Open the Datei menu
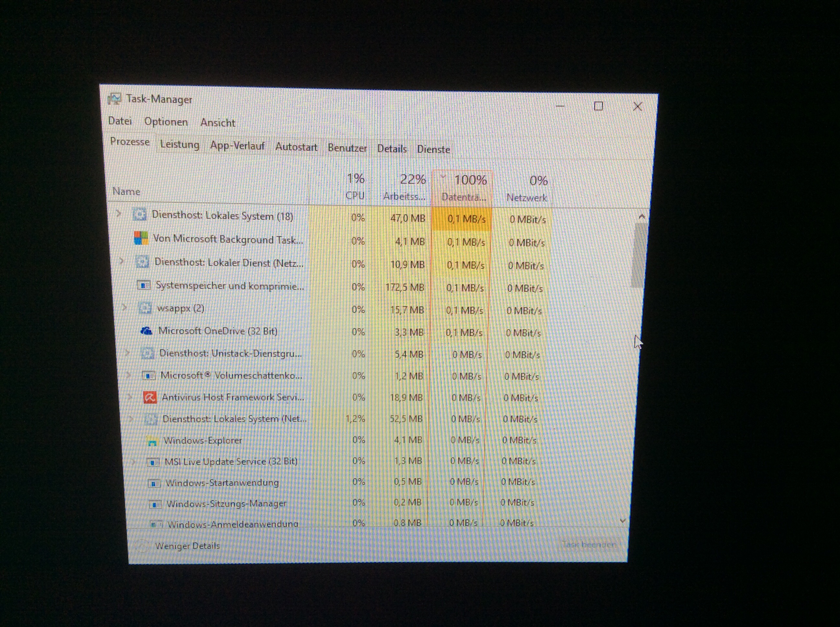Screen dimensions: 840x627 coord(120,121)
